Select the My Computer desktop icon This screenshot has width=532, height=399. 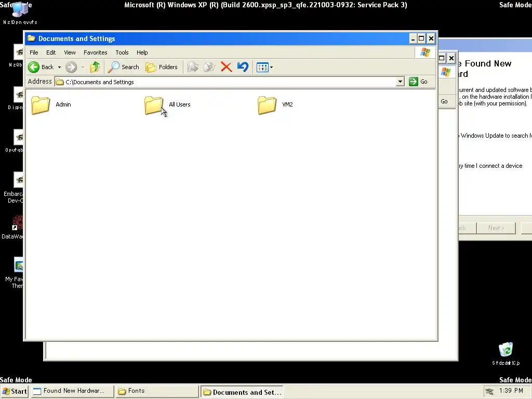(x=20, y=13)
